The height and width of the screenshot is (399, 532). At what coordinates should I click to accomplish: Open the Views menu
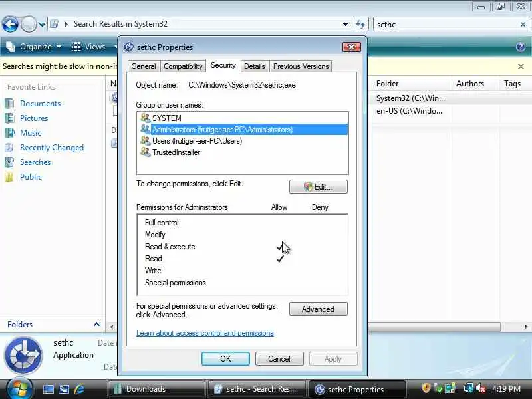point(89,47)
